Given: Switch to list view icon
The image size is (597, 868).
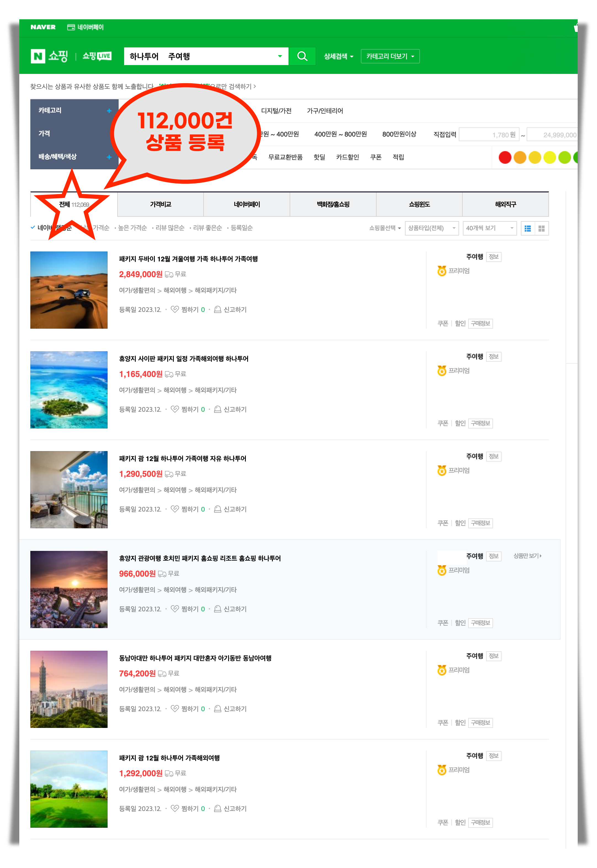Looking at the screenshot, I should click(x=527, y=228).
